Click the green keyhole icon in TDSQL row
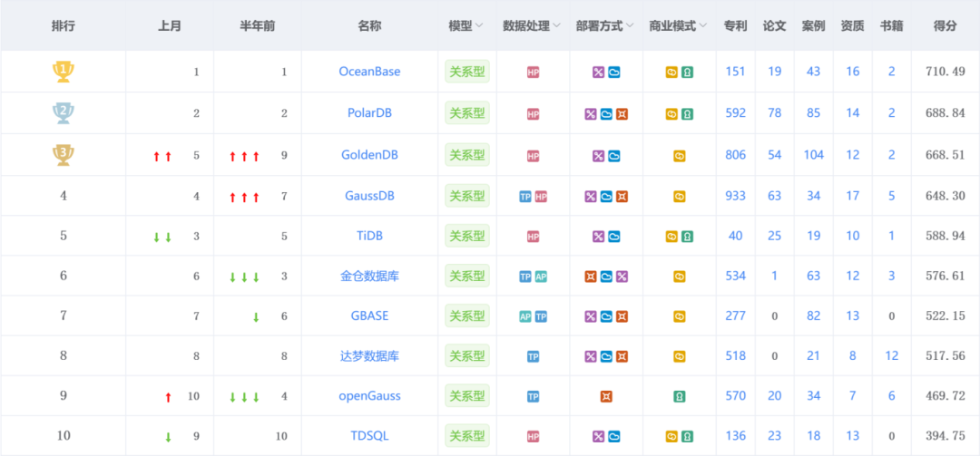The height and width of the screenshot is (456, 980). tap(687, 437)
